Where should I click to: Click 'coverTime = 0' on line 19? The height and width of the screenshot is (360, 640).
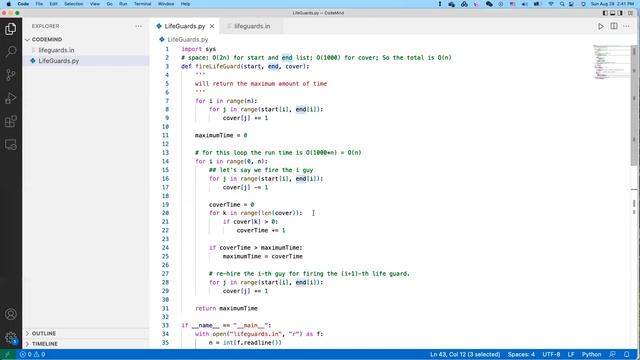[x=231, y=204]
